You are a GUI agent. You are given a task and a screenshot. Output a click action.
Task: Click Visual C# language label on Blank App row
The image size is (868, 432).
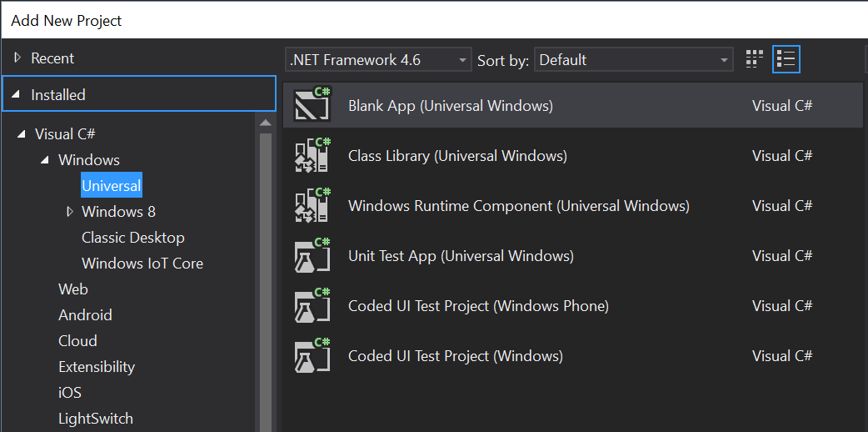point(781,105)
